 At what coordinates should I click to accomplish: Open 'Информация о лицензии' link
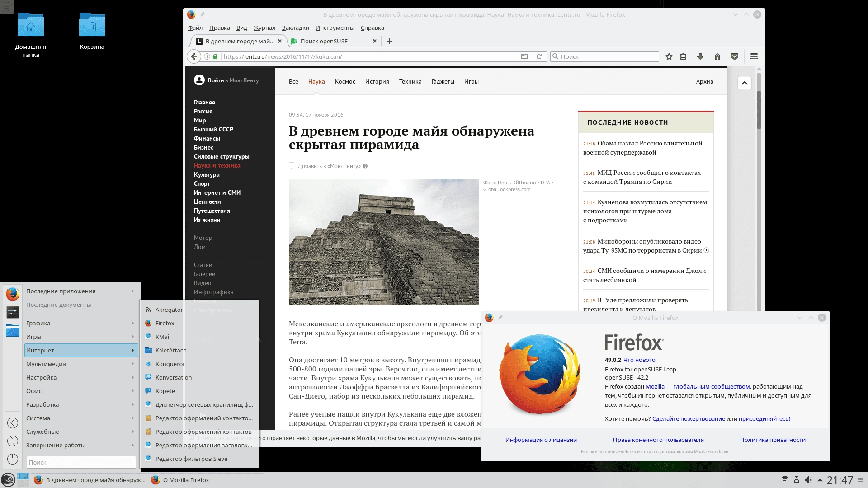(541, 440)
